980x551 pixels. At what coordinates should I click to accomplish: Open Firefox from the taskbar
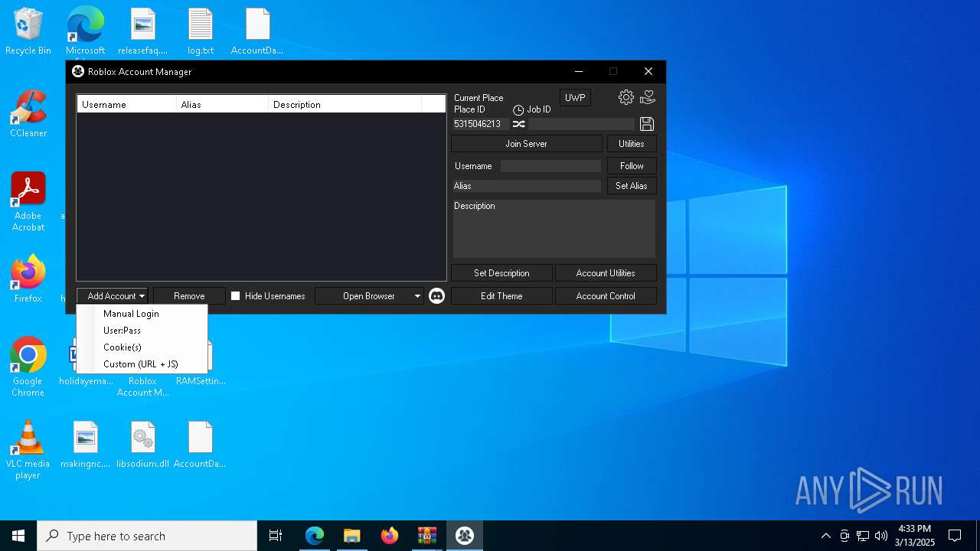coord(390,536)
